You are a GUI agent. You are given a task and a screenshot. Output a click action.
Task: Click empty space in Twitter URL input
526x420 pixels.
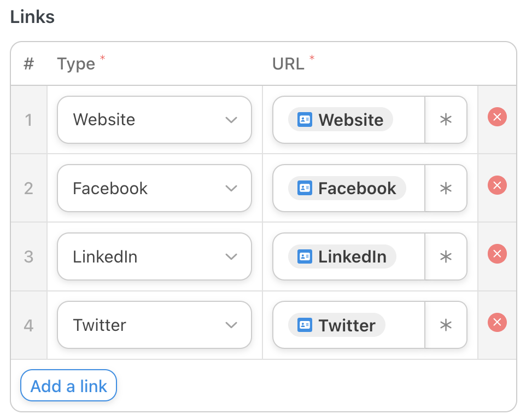click(405, 325)
